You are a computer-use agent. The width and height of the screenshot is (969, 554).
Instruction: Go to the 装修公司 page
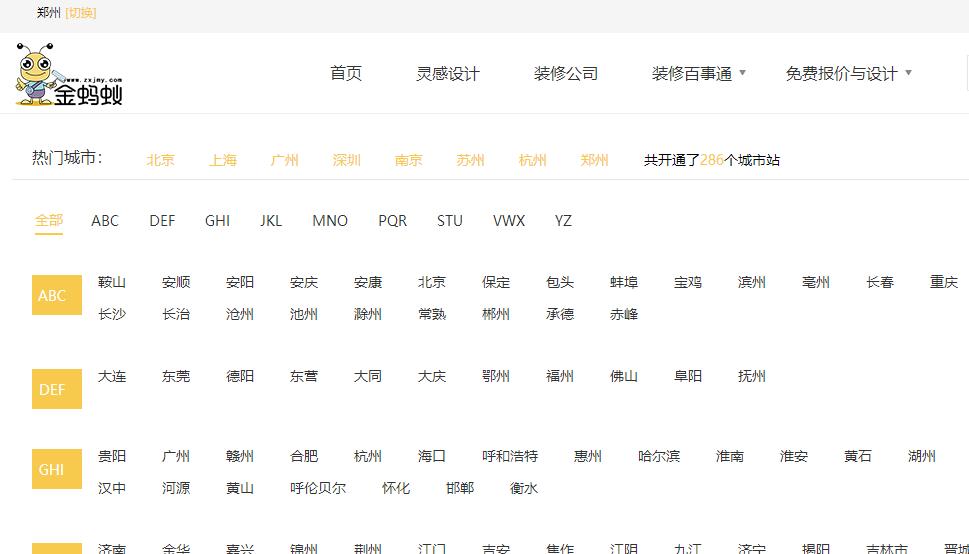coord(566,74)
